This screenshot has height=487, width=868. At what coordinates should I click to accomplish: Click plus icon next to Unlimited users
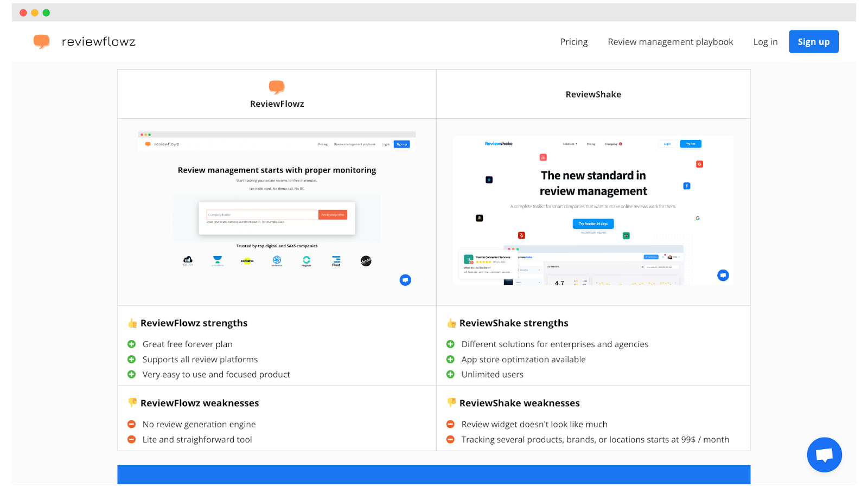(450, 374)
